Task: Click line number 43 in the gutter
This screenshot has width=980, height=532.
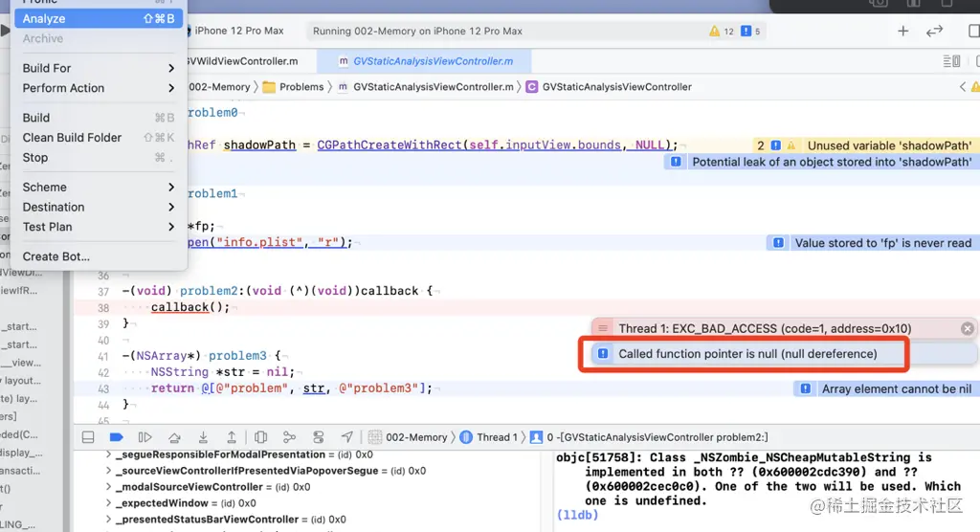Action: pyautogui.click(x=103, y=388)
